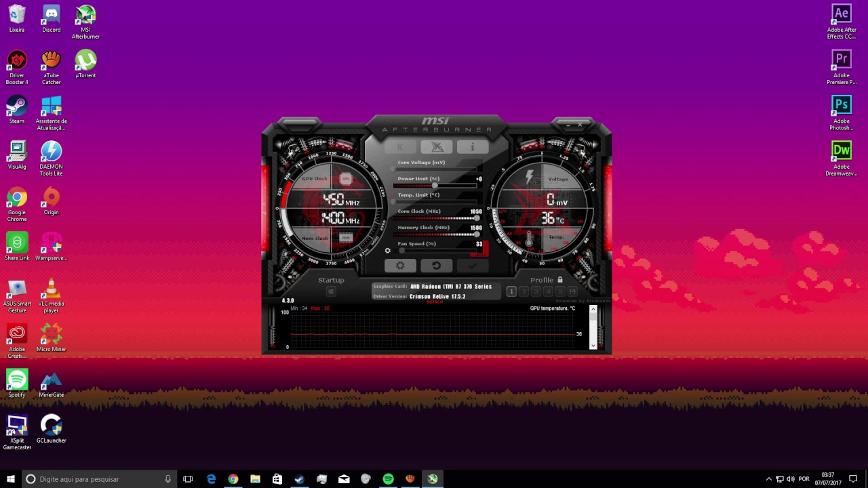
Task: Click the taskbar search box
Action: [100, 479]
